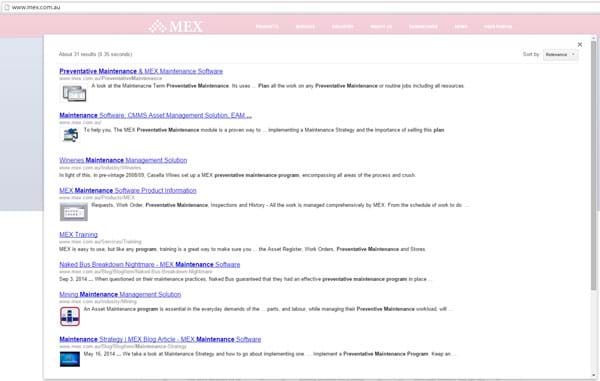Click the "About 31 results" count text
This screenshot has width=600, height=381.
95,54
